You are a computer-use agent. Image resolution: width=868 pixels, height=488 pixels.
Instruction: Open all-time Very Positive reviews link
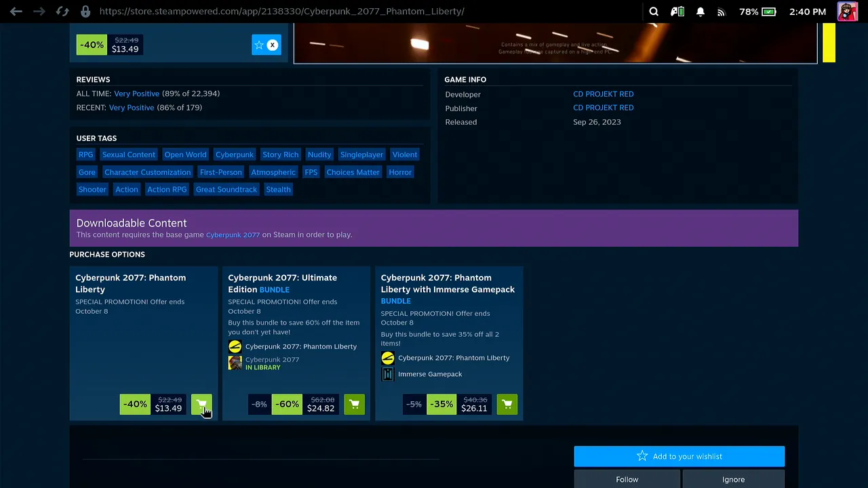[136, 94]
